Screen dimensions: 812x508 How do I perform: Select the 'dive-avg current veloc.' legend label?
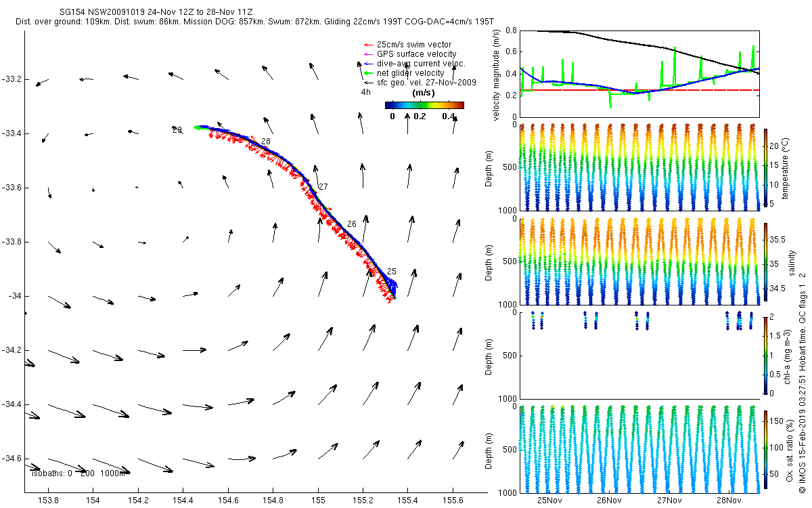[x=421, y=64]
